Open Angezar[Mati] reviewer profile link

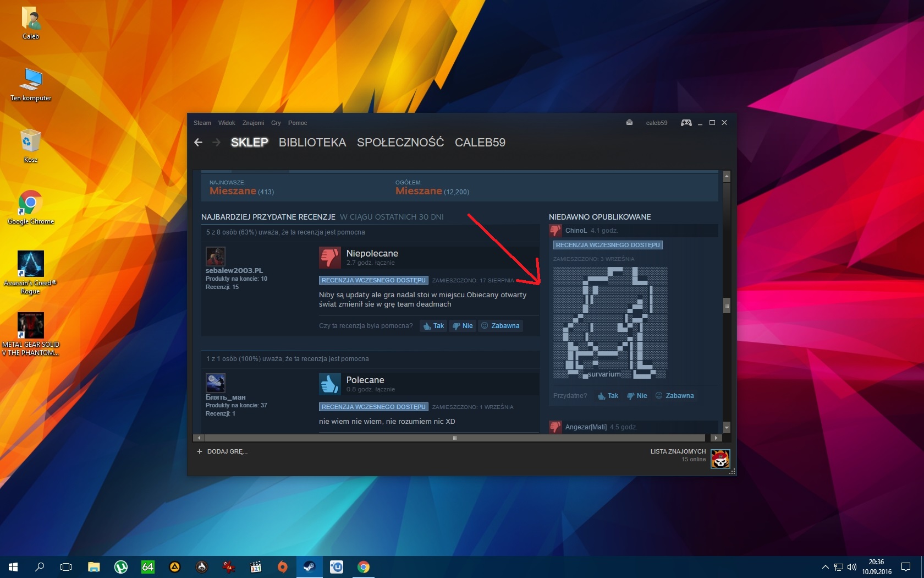click(x=586, y=427)
